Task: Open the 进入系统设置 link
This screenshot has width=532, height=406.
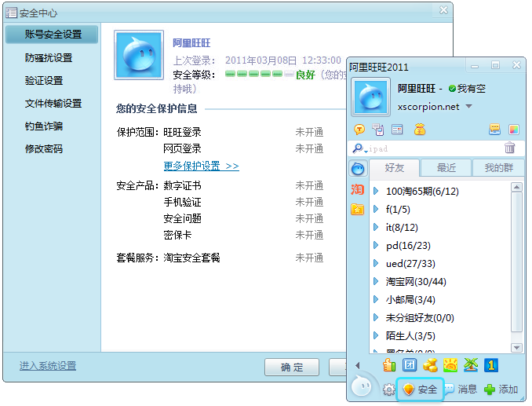Action: point(48,366)
